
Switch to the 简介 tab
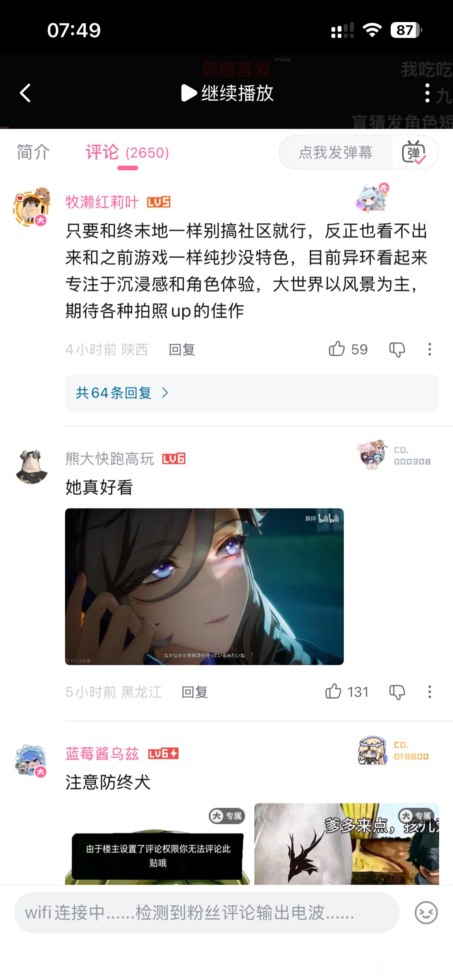click(x=33, y=152)
